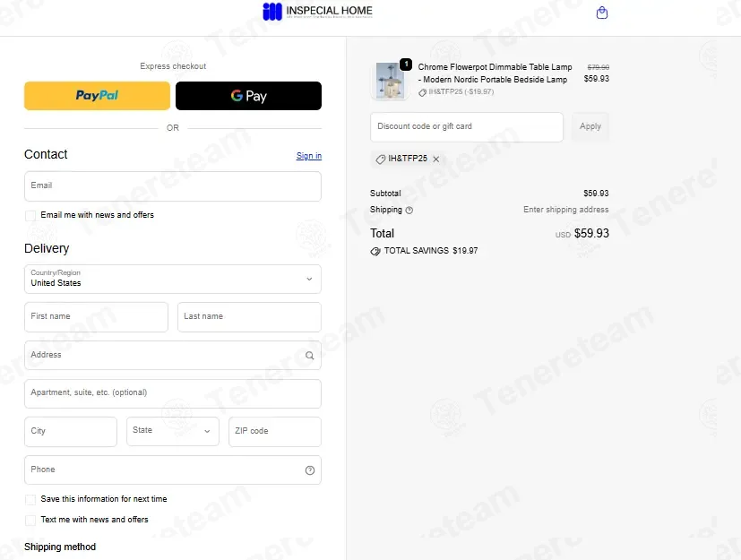741x560 pixels.
Task: Open the shopping bag cart icon
Action: click(x=601, y=13)
